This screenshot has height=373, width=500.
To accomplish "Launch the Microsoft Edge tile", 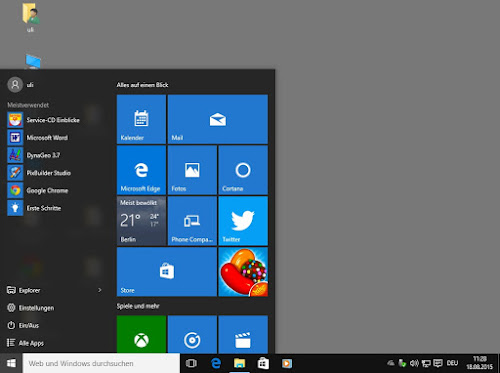I will [141, 170].
